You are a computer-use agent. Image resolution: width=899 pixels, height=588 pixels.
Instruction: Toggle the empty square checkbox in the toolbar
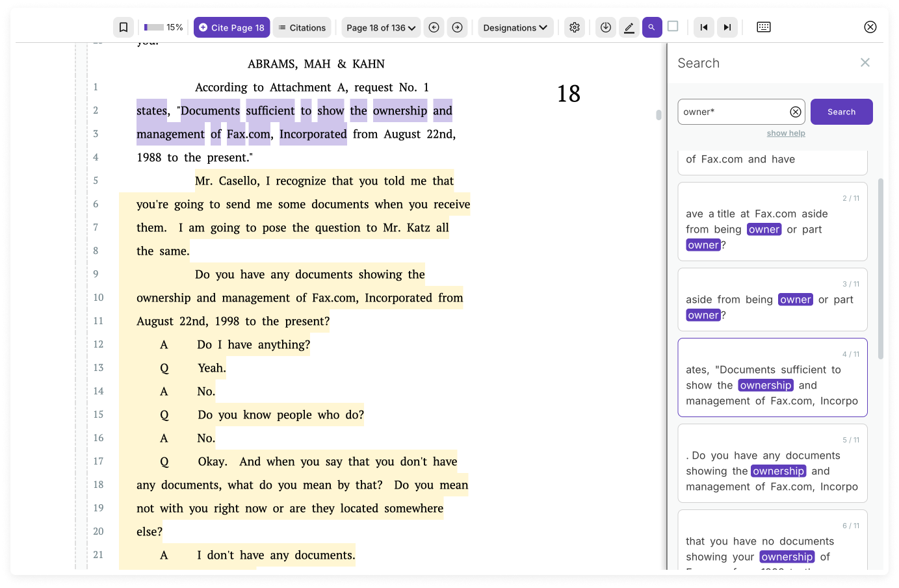coord(673,27)
